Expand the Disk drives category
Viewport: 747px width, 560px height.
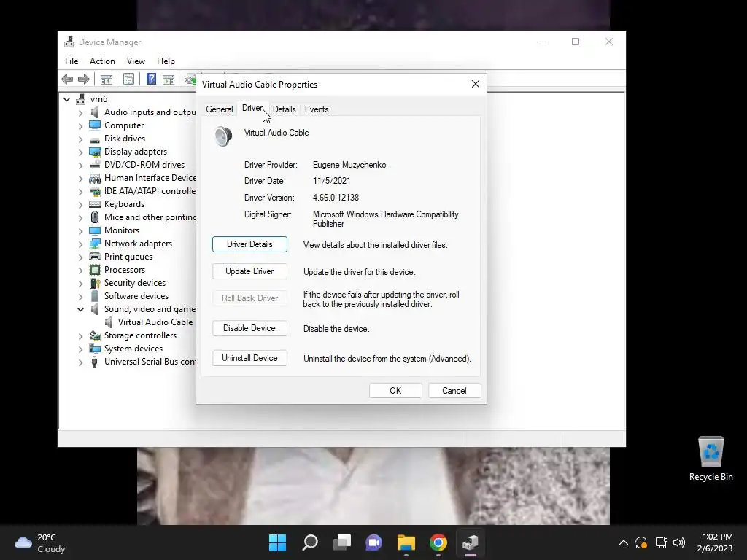click(x=80, y=139)
